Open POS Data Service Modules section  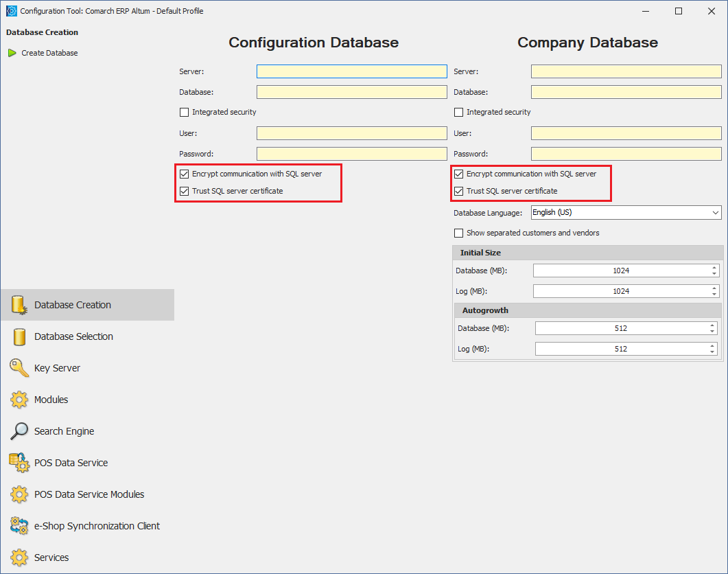tap(88, 494)
